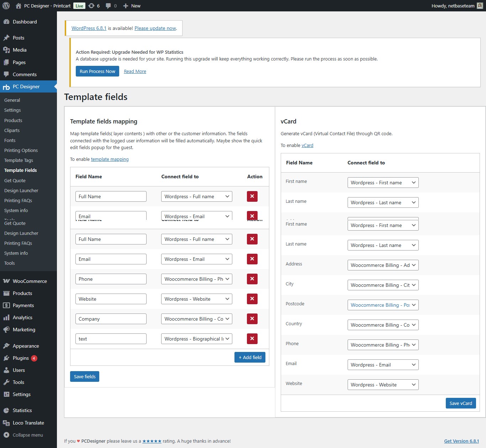The image size is (486, 448).
Task: Remove the Website field mapping row
Action: (x=252, y=299)
